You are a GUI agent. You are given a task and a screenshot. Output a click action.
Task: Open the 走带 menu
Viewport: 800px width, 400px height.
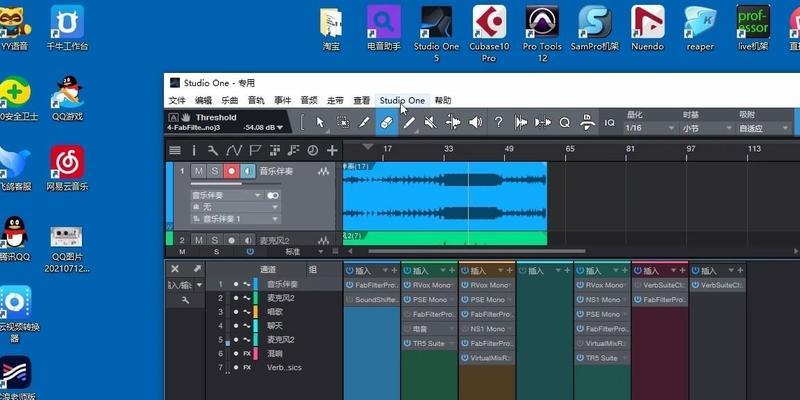[x=335, y=101]
